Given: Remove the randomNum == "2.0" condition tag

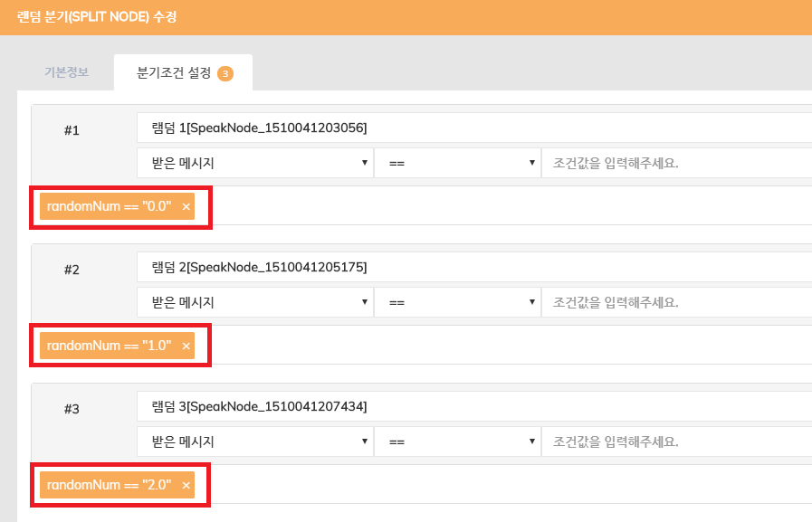Looking at the screenshot, I should [186, 485].
